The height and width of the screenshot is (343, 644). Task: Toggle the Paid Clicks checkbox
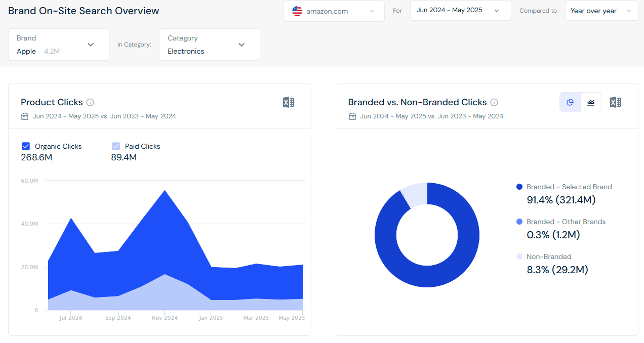tap(116, 146)
